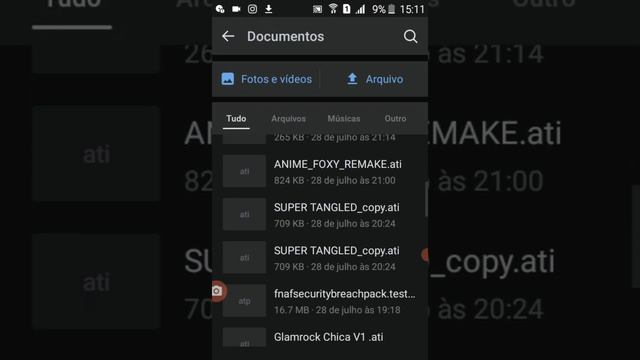640x360 pixels.
Task: Tap the red camera floating button
Action: [218, 291]
